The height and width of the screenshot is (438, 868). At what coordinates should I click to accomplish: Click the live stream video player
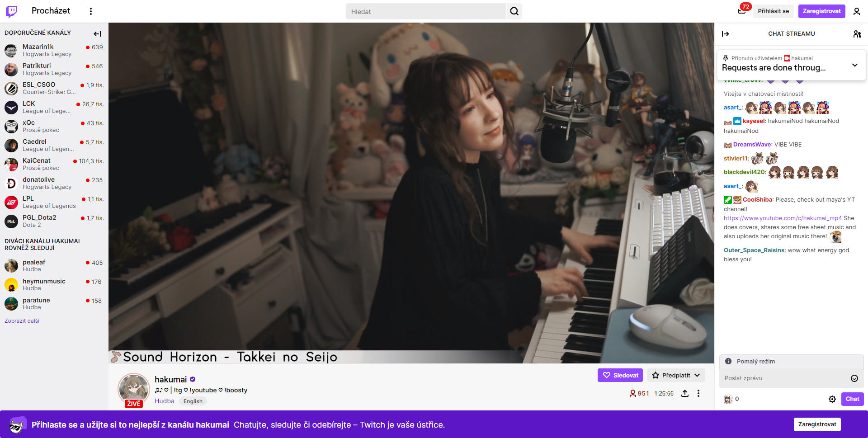click(x=411, y=193)
